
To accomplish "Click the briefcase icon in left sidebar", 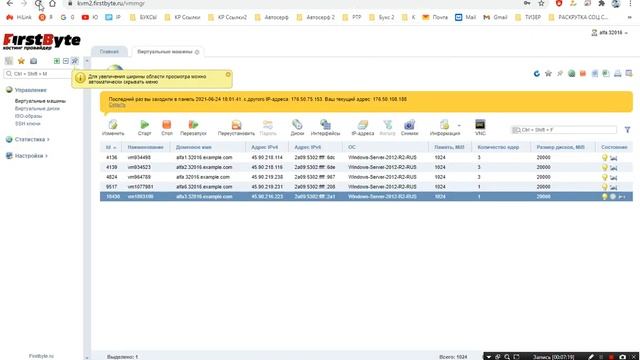I will 33,61.
